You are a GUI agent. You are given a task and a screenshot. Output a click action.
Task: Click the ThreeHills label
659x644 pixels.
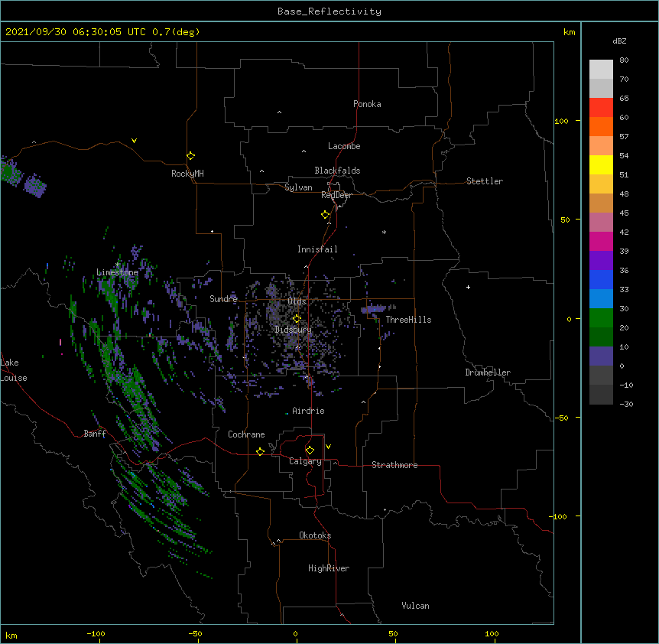(408, 320)
